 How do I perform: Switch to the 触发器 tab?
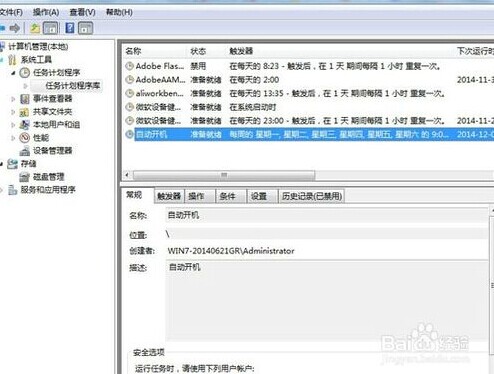pos(169,196)
